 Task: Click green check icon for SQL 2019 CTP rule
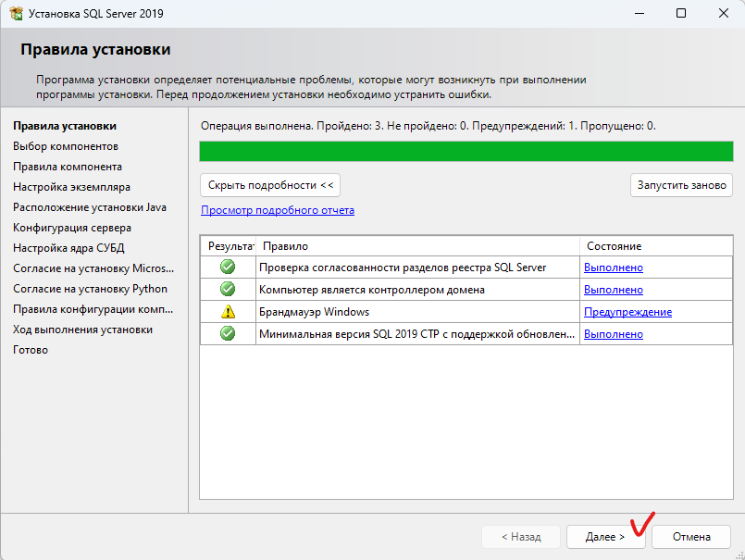(228, 333)
